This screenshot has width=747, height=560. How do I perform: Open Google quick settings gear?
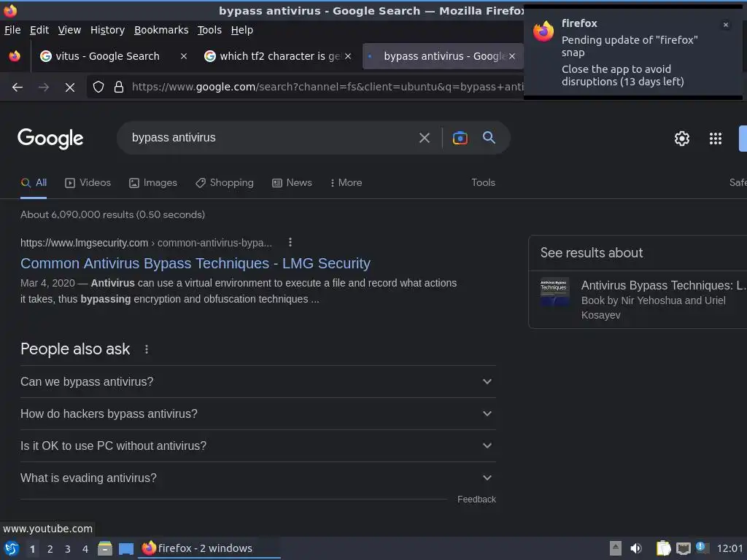coord(682,139)
